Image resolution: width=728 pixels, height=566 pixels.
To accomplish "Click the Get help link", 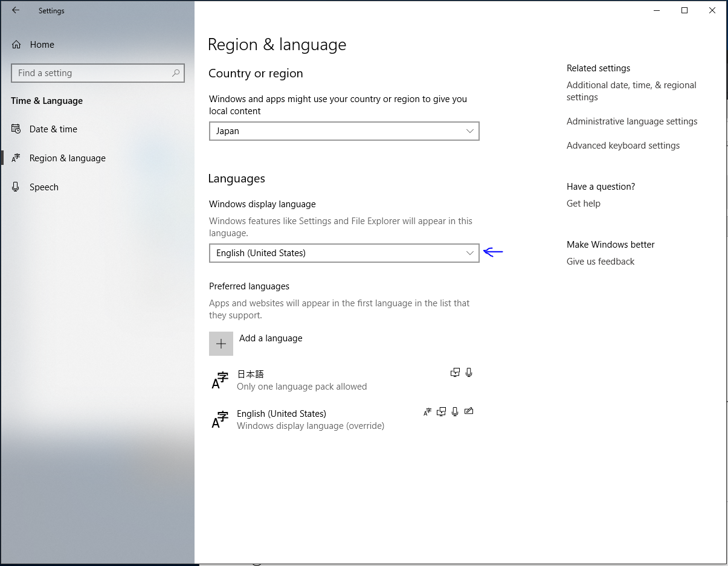I will click(x=584, y=204).
